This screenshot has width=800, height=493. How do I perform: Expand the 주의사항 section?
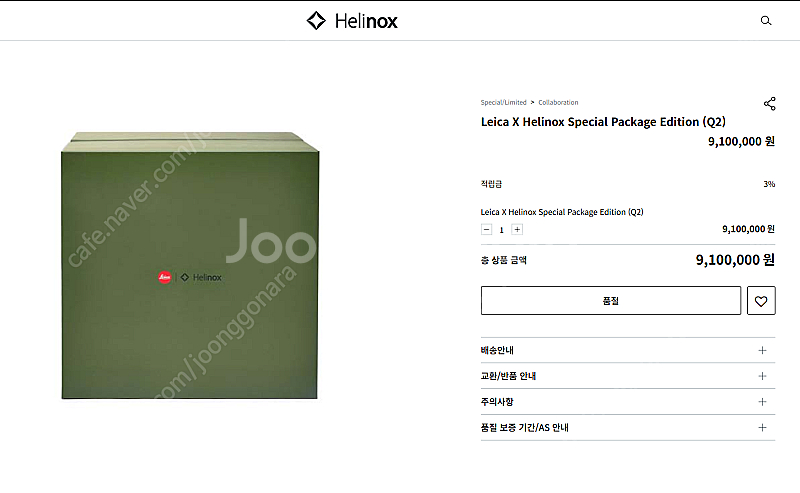click(x=628, y=402)
